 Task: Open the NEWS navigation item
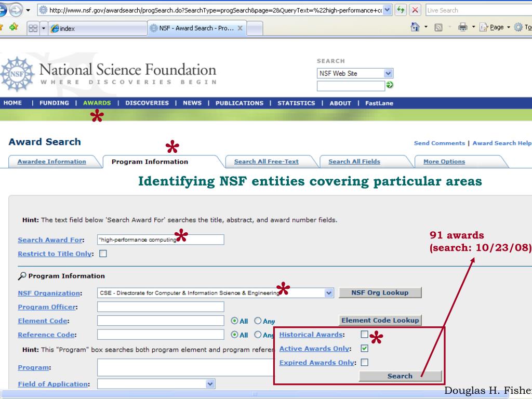[x=192, y=103]
